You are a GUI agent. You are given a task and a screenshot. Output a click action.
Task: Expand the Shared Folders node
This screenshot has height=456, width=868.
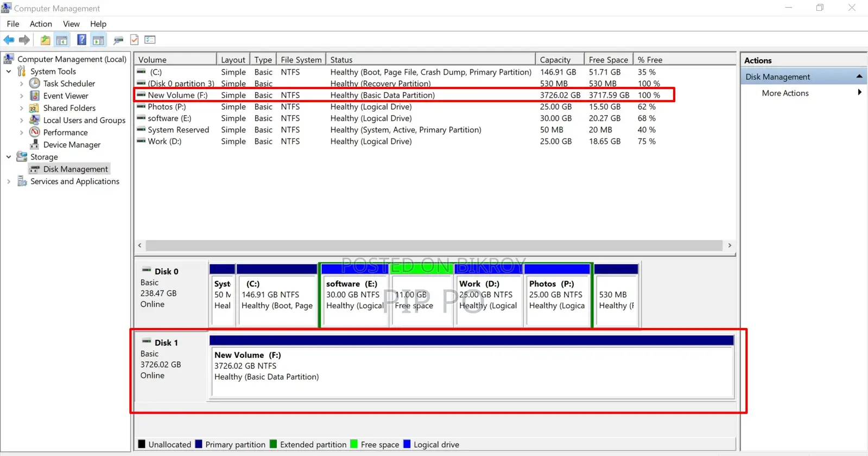pos(22,108)
